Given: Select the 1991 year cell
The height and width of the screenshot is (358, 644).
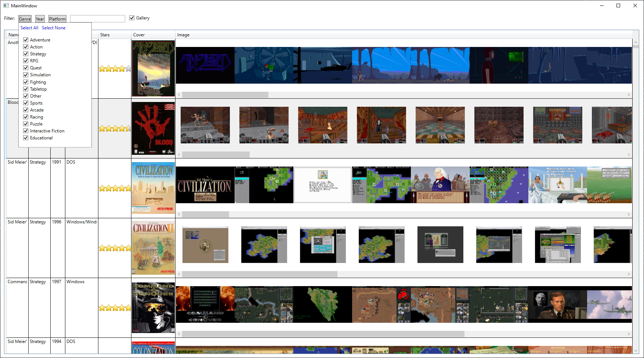Looking at the screenshot, I should (58, 188).
